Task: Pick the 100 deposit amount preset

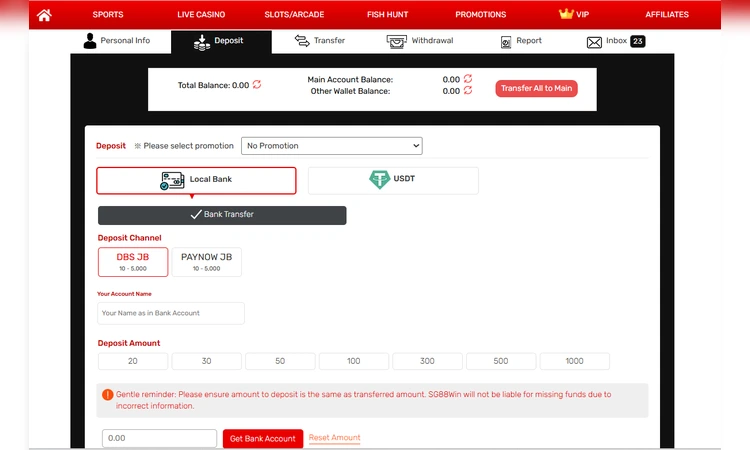Action: click(x=354, y=361)
